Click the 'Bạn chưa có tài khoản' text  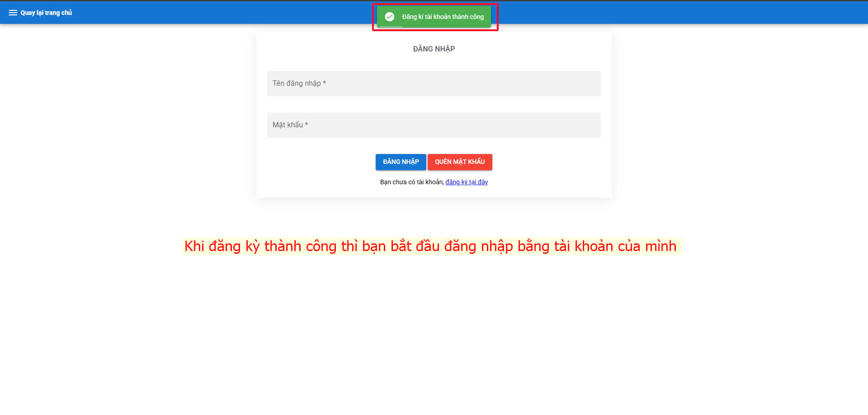(411, 182)
